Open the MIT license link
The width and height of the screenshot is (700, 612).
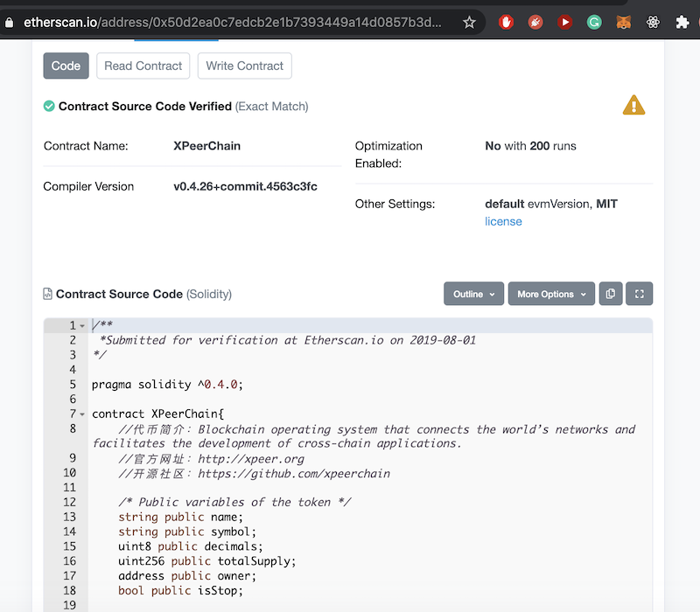click(x=503, y=221)
